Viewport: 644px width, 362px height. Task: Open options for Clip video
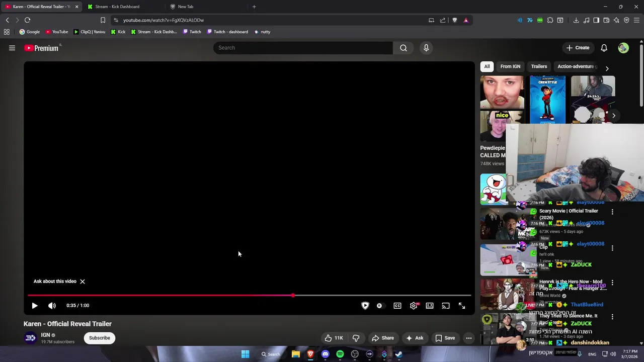click(x=612, y=248)
